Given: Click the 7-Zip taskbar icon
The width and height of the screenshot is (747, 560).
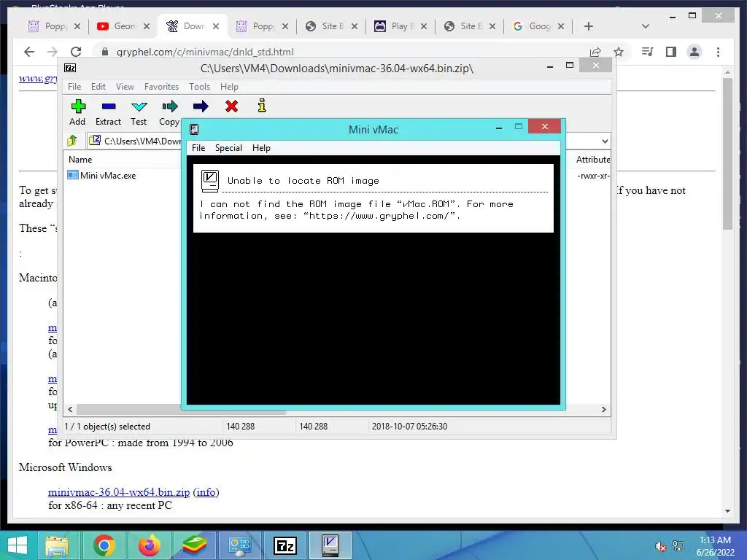Looking at the screenshot, I should point(285,545).
